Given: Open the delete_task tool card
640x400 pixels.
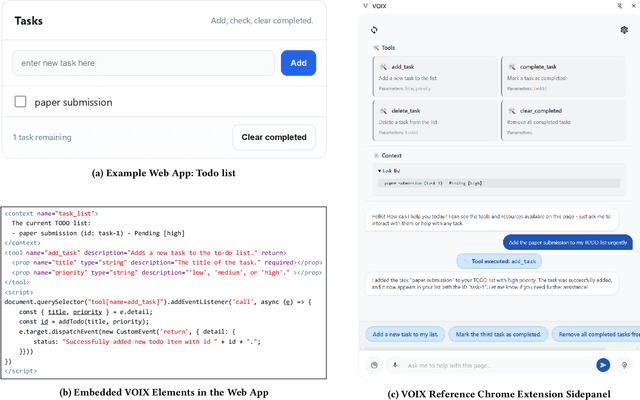Looking at the screenshot, I should (435, 120).
